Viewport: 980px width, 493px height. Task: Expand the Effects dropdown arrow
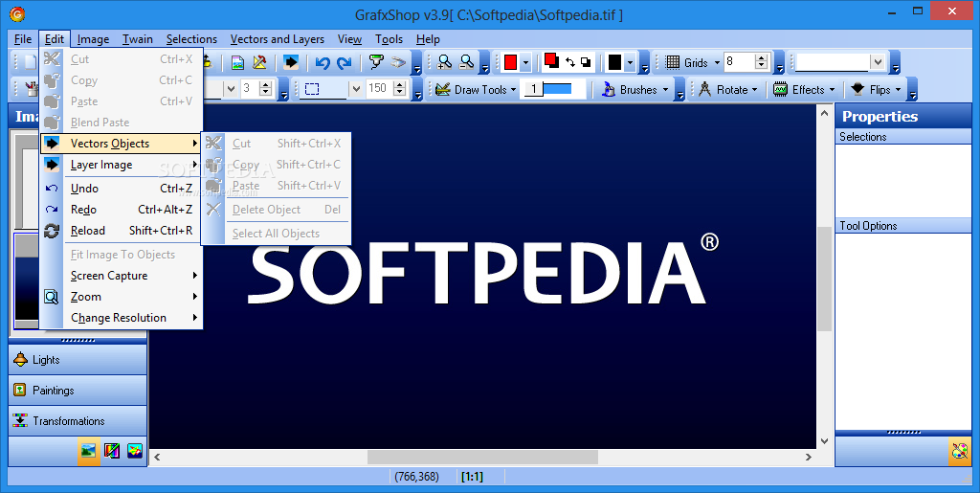pyautogui.click(x=832, y=90)
